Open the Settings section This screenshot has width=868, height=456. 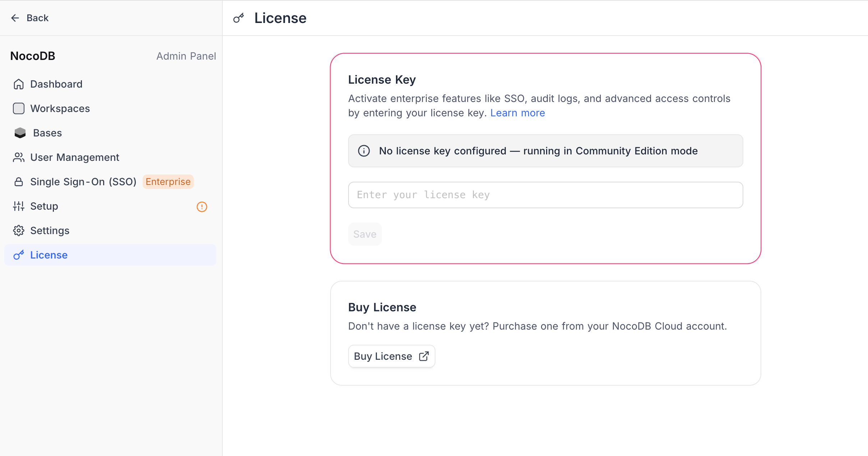pos(110,231)
